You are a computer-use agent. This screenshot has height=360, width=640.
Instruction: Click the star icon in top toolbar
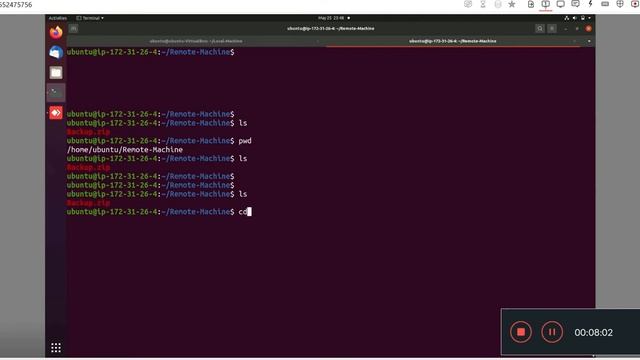(511, 4)
